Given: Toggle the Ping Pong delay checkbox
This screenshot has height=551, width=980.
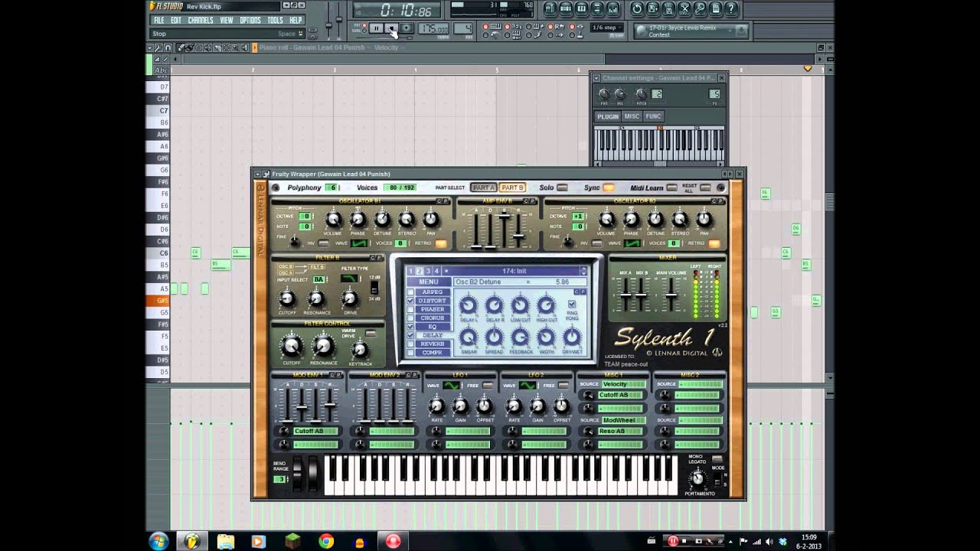Looking at the screenshot, I should (x=572, y=304).
